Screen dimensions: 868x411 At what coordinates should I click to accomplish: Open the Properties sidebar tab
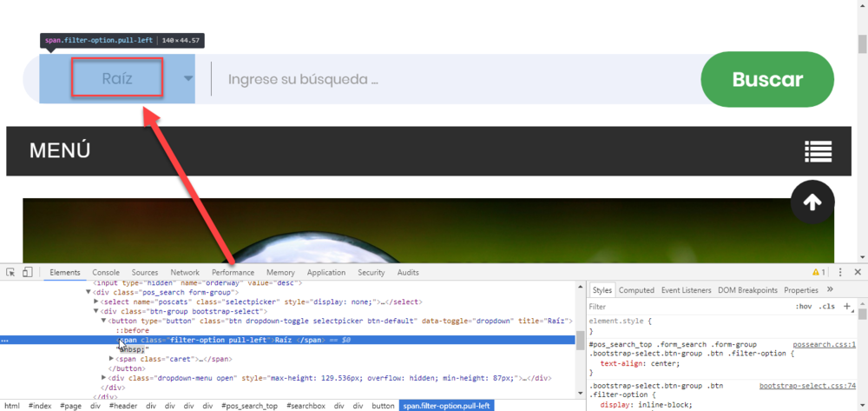click(801, 290)
